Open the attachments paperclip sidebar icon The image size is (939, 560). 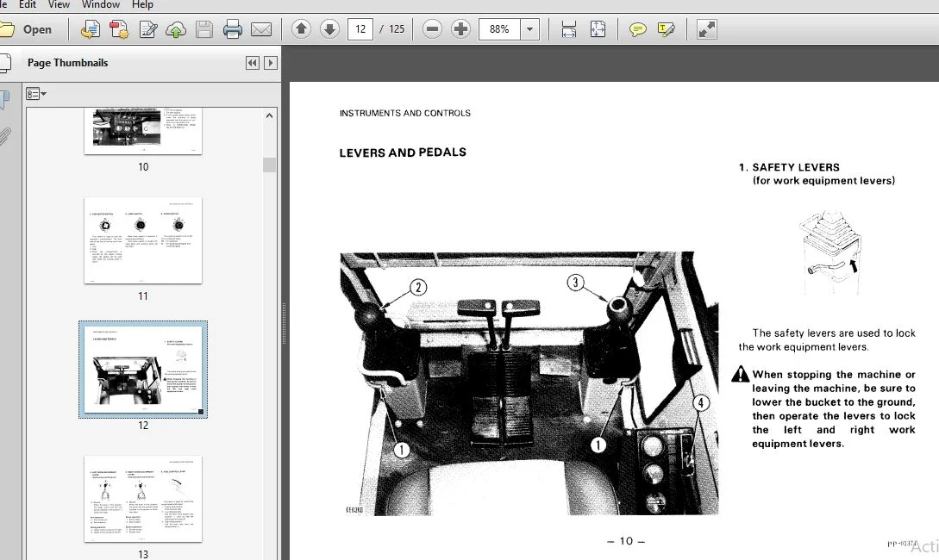pos(5,137)
